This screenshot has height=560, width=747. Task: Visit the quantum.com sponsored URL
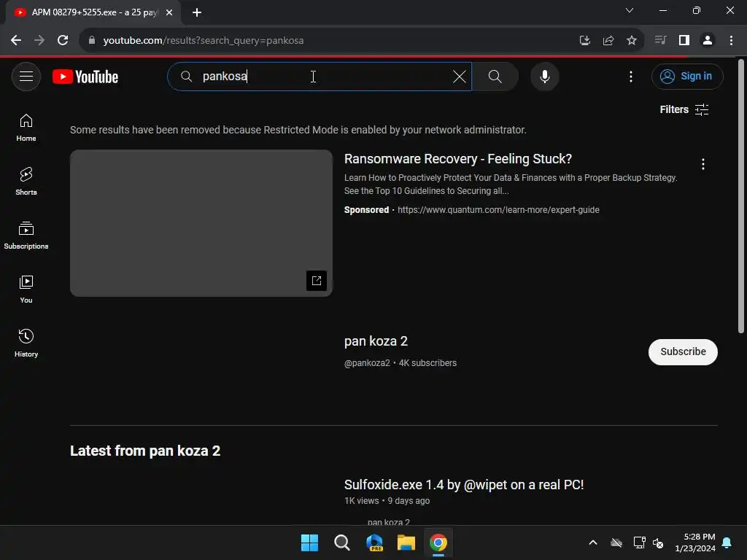498,210
